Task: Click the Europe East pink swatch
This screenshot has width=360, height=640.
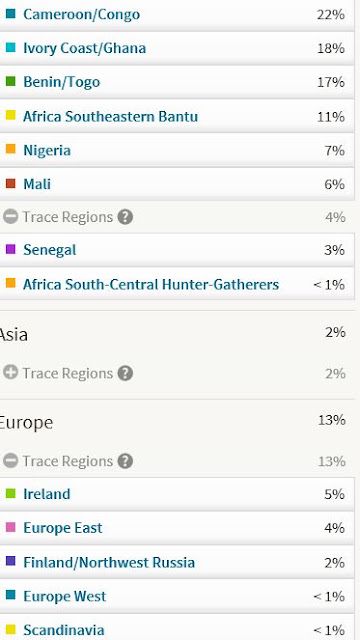Action: (x=11, y=527)
